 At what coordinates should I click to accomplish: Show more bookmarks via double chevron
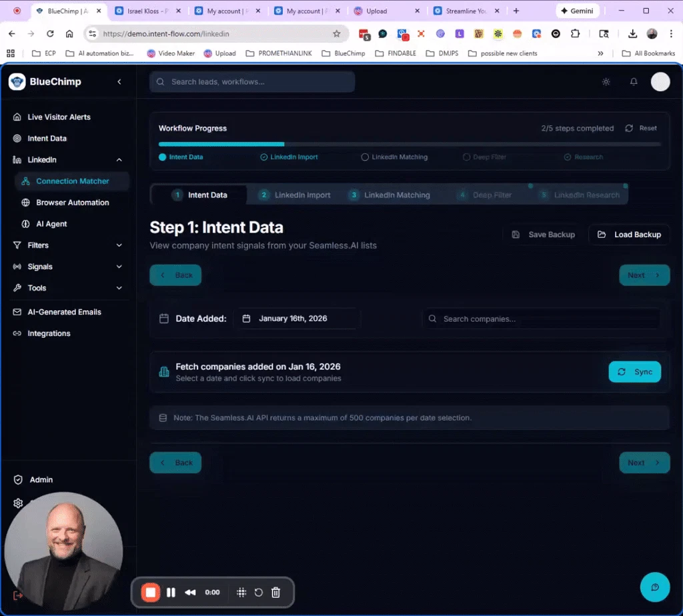click(600, 53)
